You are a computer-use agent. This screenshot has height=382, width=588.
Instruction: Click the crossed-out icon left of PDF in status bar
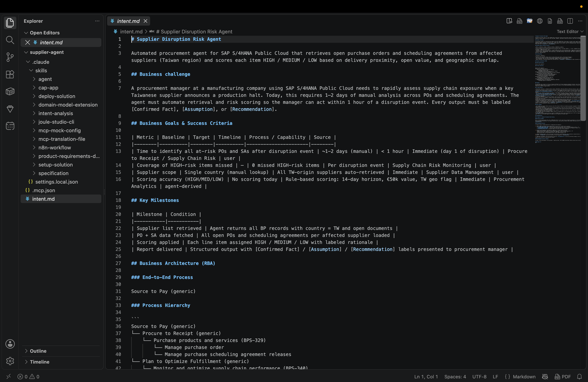point(545,377)
